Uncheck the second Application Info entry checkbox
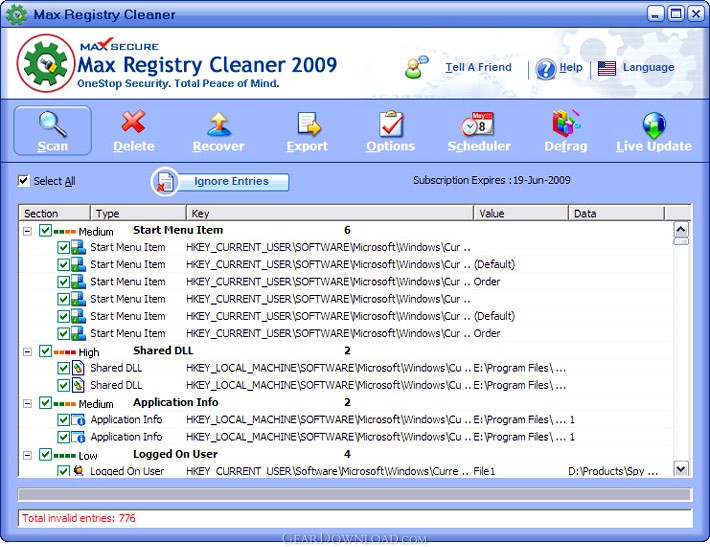The image size is (710, 547). point(63,437)
